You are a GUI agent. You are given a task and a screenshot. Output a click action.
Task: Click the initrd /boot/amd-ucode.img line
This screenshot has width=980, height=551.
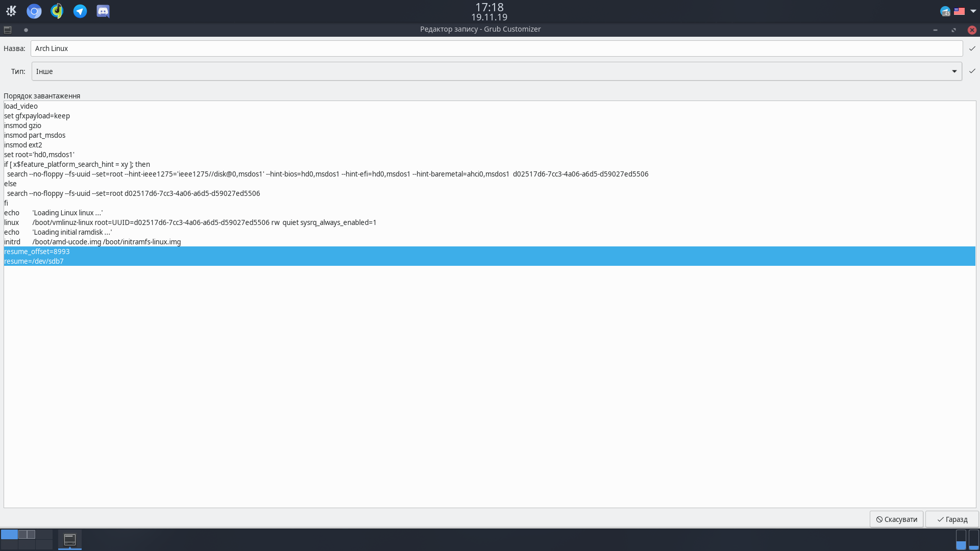tap(92, 242)
